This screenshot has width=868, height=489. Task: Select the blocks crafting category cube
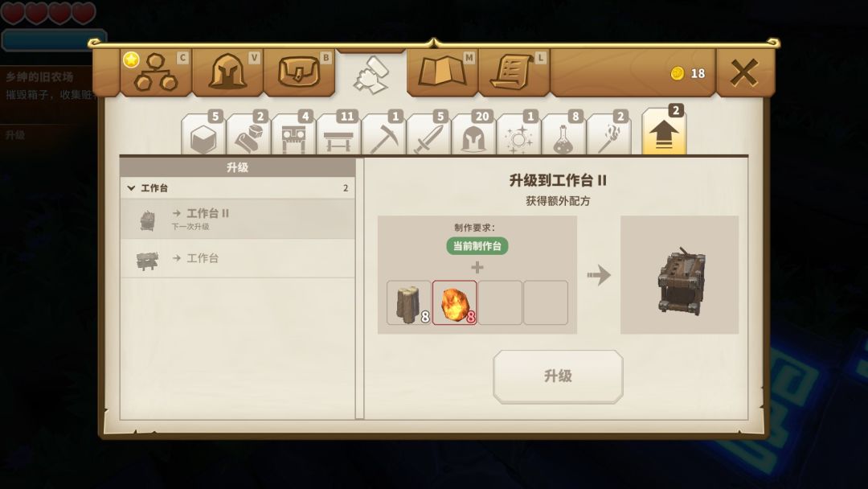(203, 134)
